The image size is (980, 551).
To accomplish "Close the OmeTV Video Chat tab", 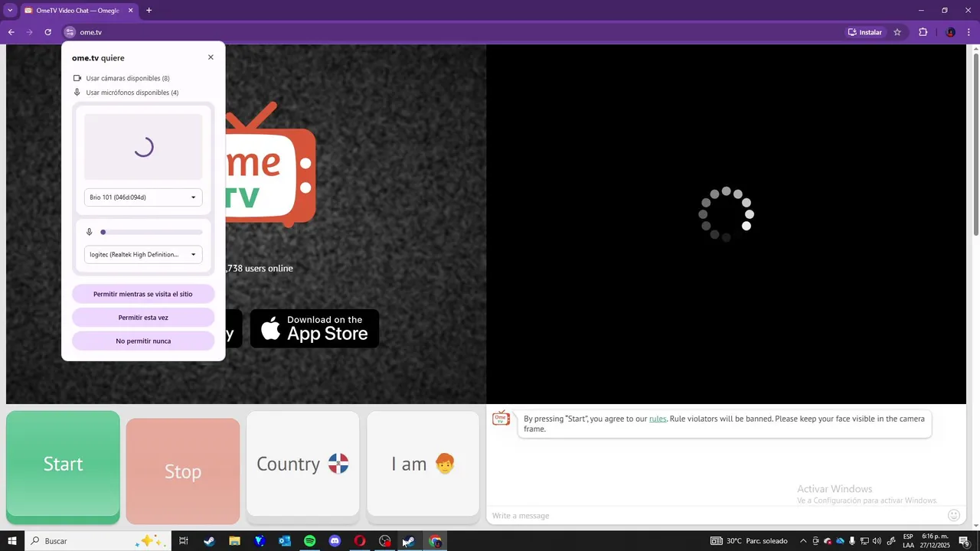I will pos(130,11).
